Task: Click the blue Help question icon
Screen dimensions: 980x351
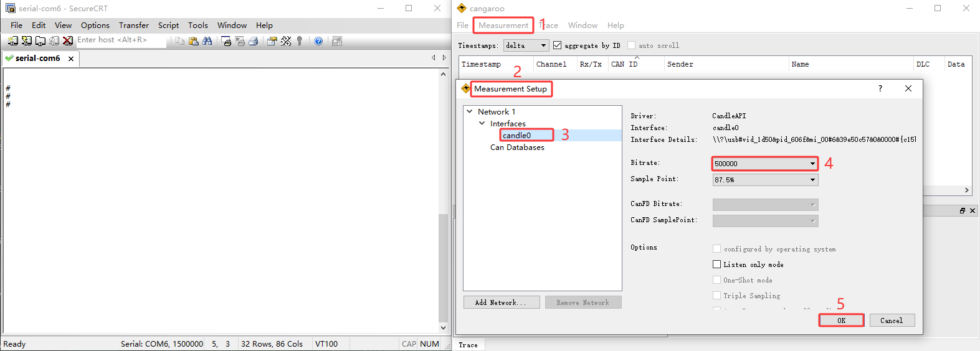Action: [x=318, y=41]
